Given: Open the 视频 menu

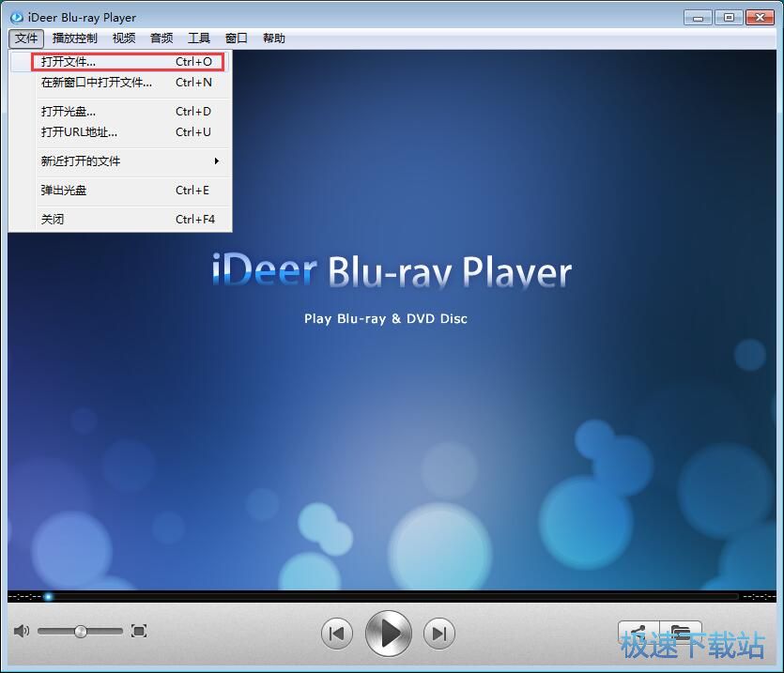Looking at the screenshot, I should [124, 38].
